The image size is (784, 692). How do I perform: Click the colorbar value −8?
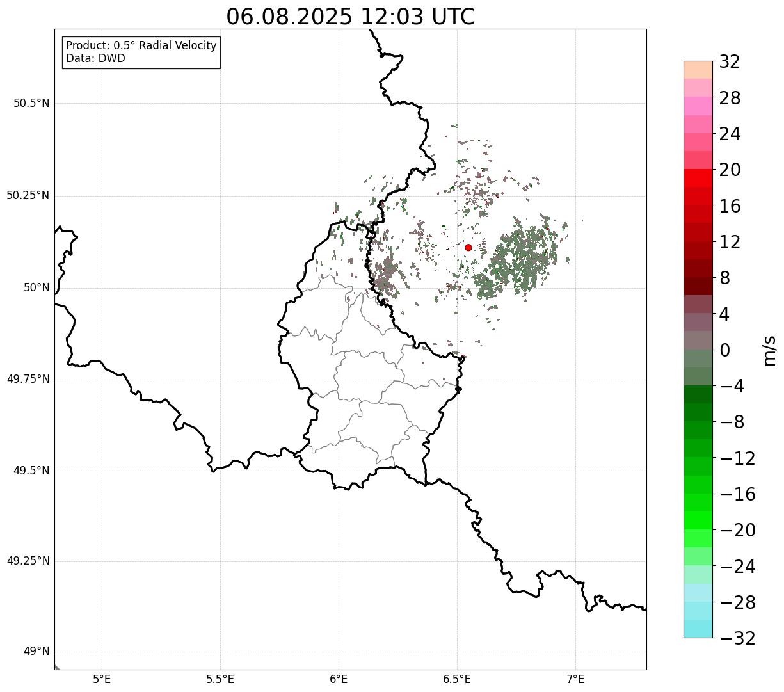pos(732,422)
